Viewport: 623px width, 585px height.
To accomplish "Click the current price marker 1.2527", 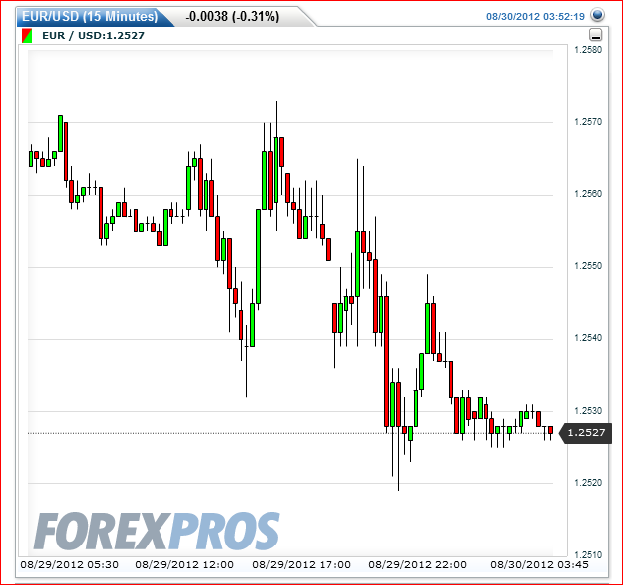I will pyautogui.click(x=585, y=432).
